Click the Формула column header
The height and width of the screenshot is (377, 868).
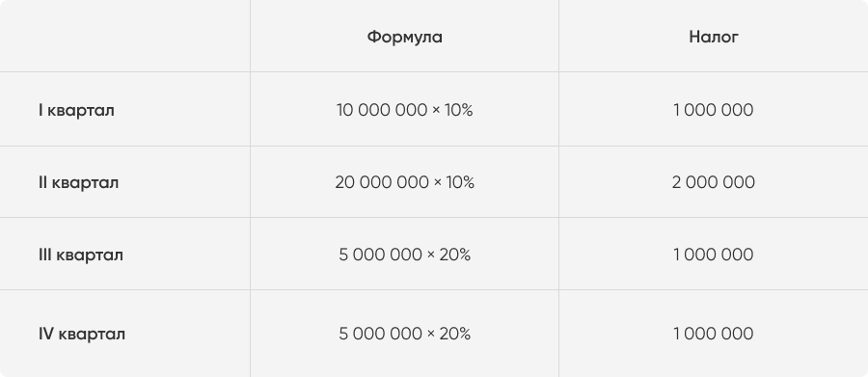[405, 37]
